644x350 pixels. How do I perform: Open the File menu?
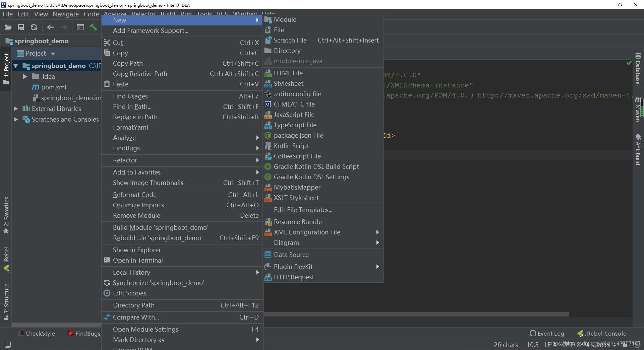[x=8, y=14]
